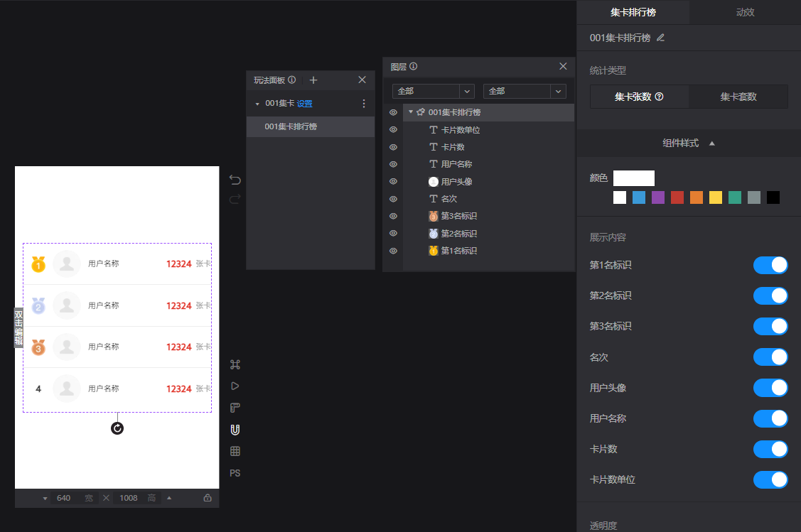Hide the 名次 layer with eye icon
Screen dimensions: 801x532
pos(393,199)
